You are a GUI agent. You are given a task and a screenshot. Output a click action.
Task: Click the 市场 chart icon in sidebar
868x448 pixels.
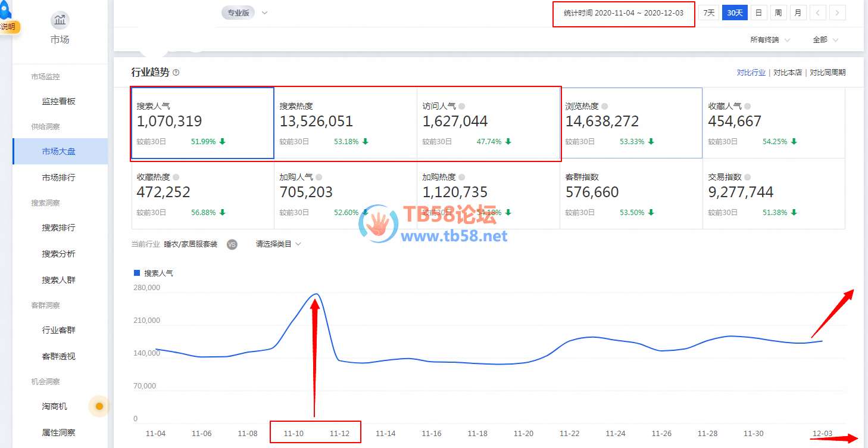(60, 20)
